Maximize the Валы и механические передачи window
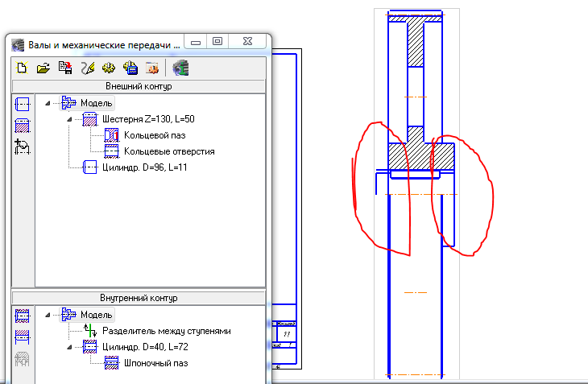The height and width of the screenshot is (384, 588). tap(217, 42)
